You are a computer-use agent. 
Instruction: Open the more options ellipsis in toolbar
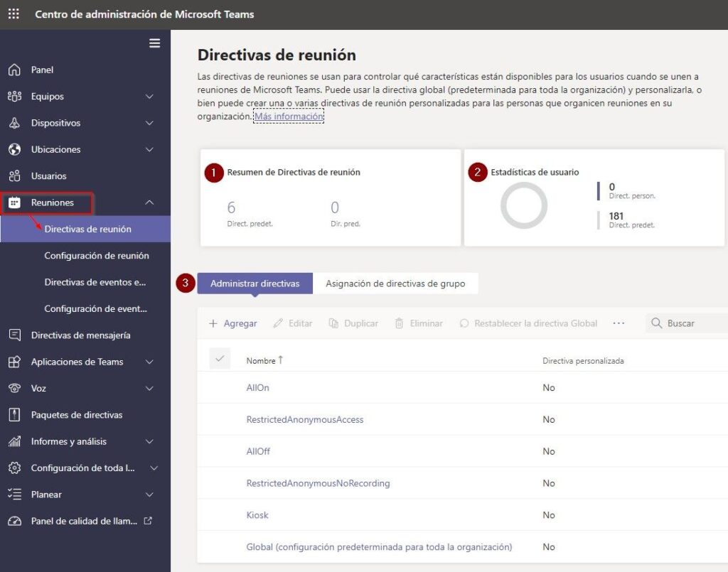tap(619, 323)
